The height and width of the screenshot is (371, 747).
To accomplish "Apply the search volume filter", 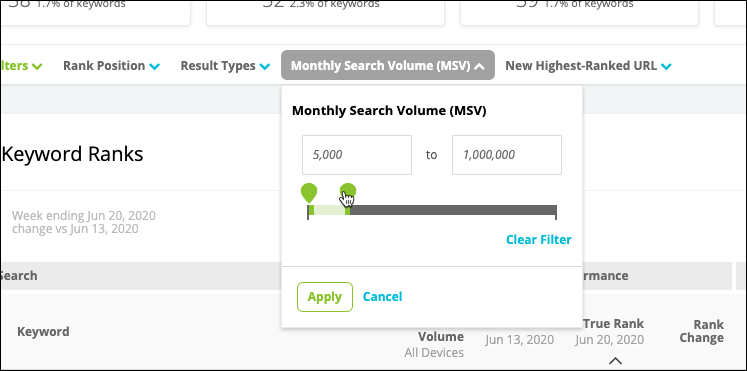I will (325, 297).
